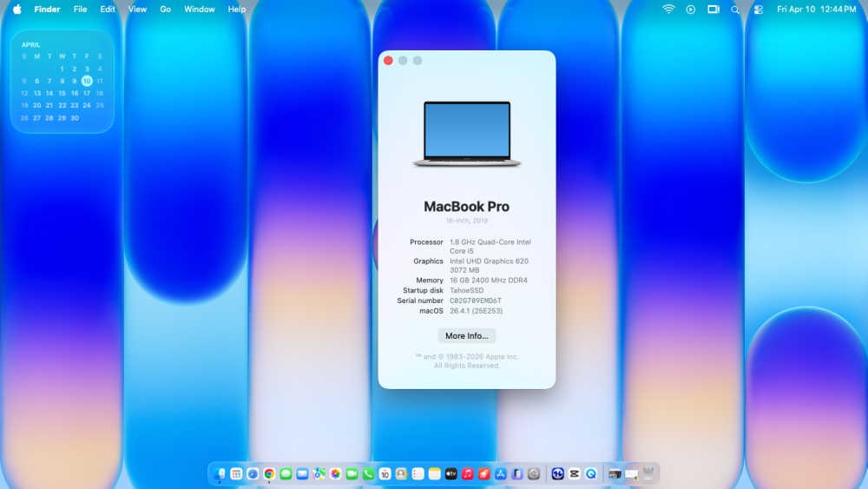The image size is (868, 489).
Task: Open iPhone Mirroring from the Dock
Action: (x=517, y=473)
